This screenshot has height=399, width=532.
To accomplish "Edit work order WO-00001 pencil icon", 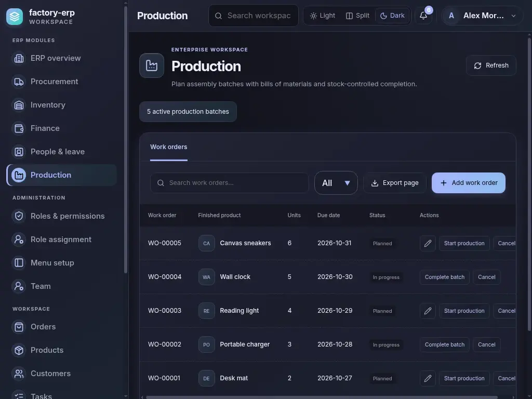I will [x=428, y=378].
